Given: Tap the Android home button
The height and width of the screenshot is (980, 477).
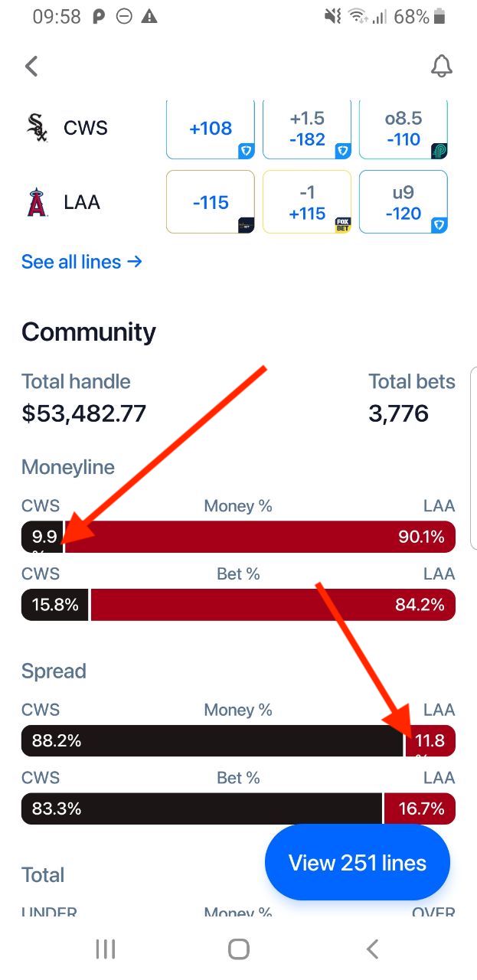Looking at the screenshot, I should pos(239,949).
